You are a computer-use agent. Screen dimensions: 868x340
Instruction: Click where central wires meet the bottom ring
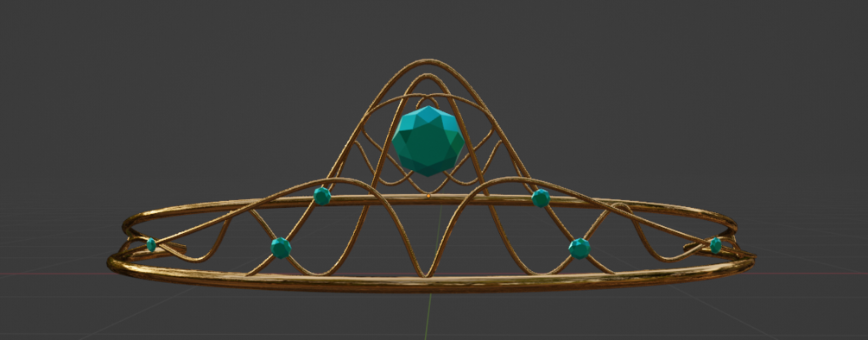coord(425,274)
